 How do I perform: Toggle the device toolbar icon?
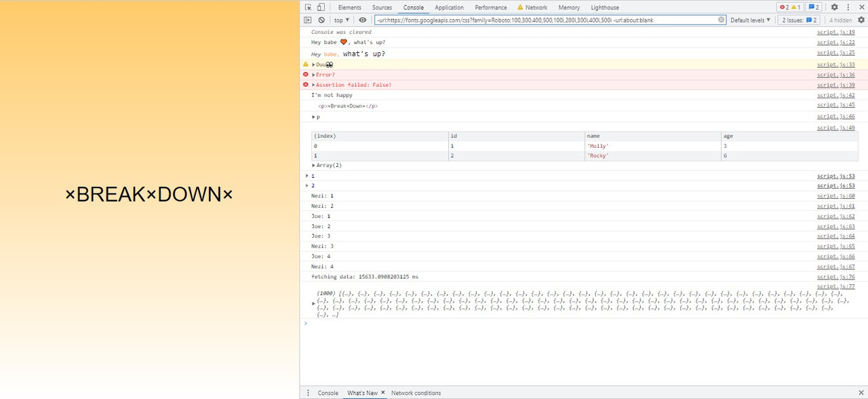(321, 7)
